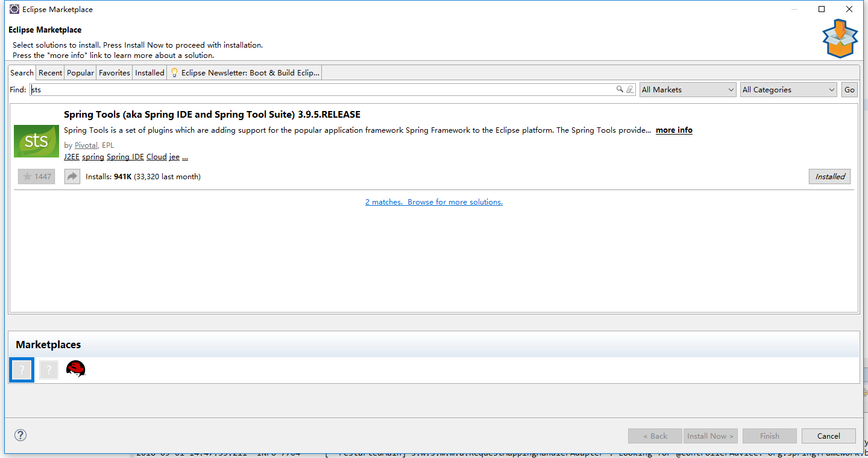Click the Spring IDE tag link

pos(125,157)
